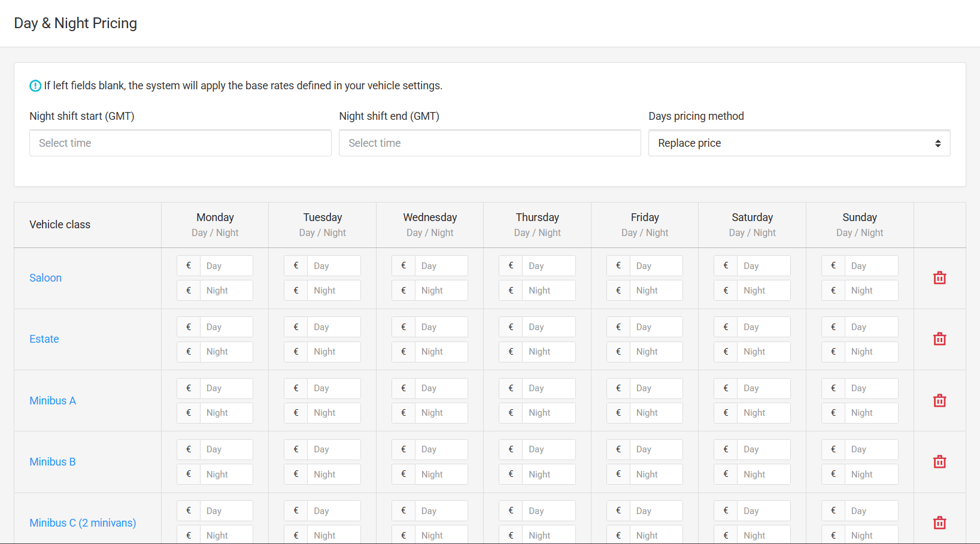Viewport: 980px width, 544px height.
Task: Open the Estate vehicle class link
Action: [x=44, y=339]
